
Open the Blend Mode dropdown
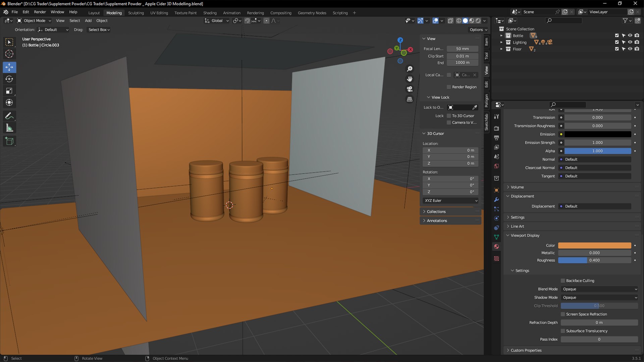[x=599, y=289]
